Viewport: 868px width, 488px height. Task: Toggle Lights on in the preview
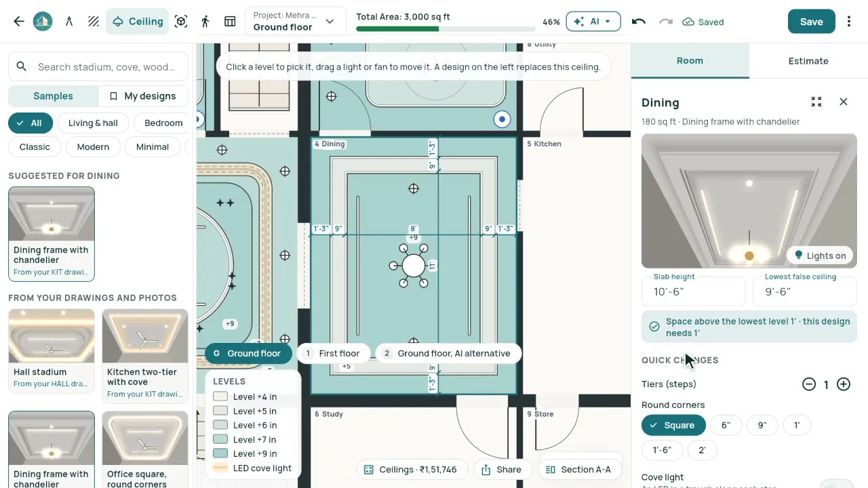821,256
